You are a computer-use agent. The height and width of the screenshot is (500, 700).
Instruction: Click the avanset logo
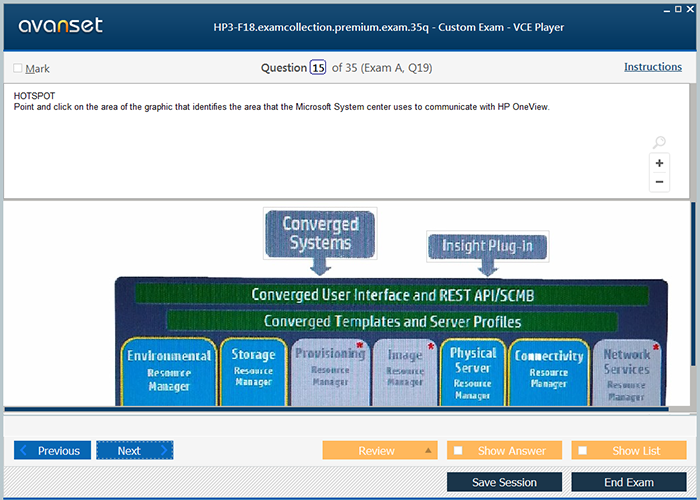tap(60, 26)
